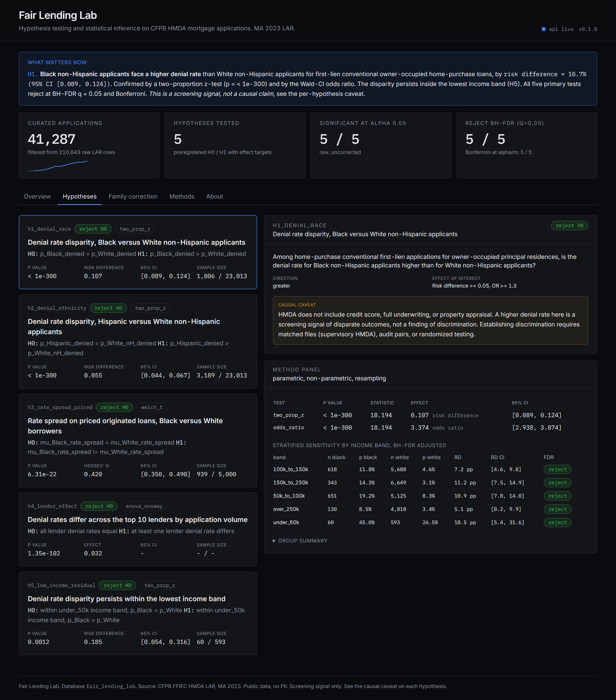Select the rate spread on priced loans card
The height and width of the screenshot is (700, 616).
coord(138,440)
